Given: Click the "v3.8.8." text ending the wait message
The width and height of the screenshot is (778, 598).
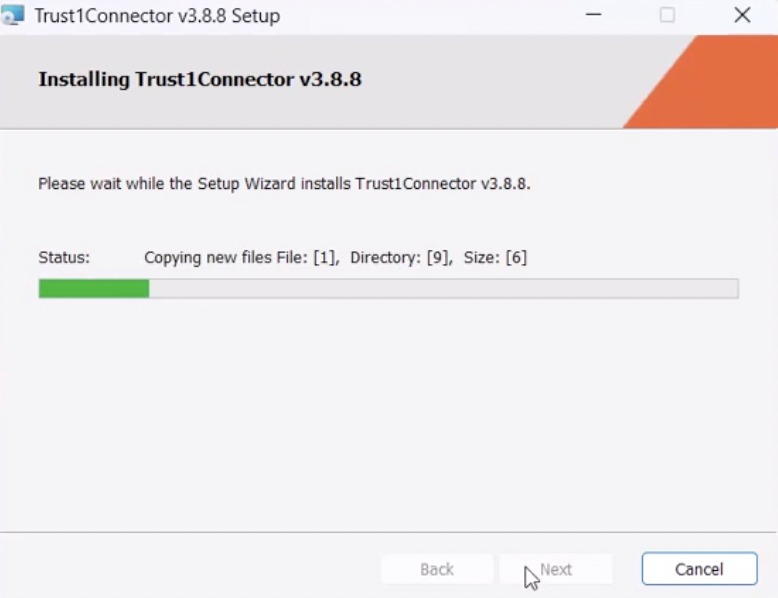Looking at the screenshot, I should click(x=506, y=184).
